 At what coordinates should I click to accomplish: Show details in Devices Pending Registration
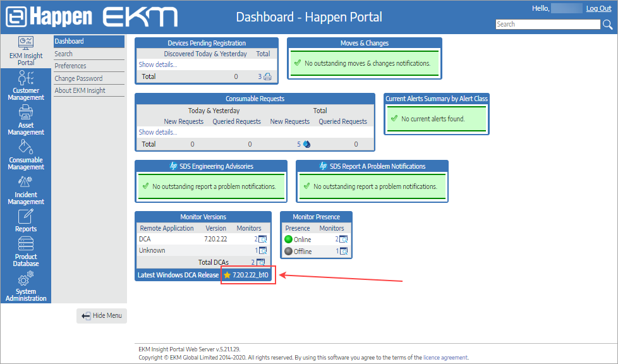point(157,64)
